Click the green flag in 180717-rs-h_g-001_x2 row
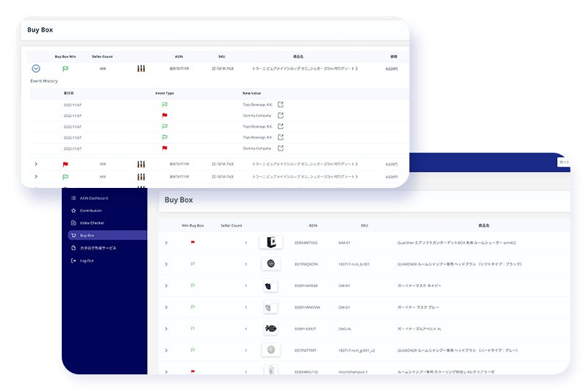This screenshot has height=392, width=588. tap(193, 350)
